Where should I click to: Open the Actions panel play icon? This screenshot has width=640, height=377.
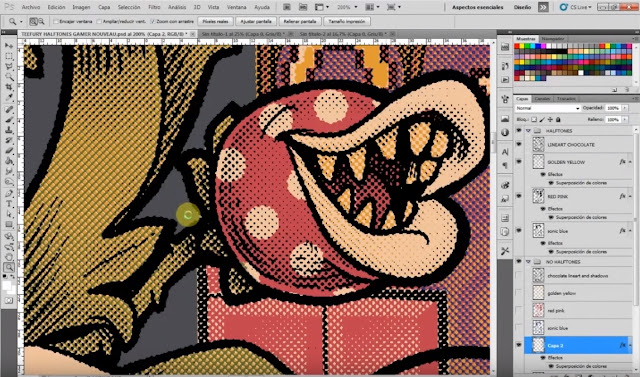505,79
